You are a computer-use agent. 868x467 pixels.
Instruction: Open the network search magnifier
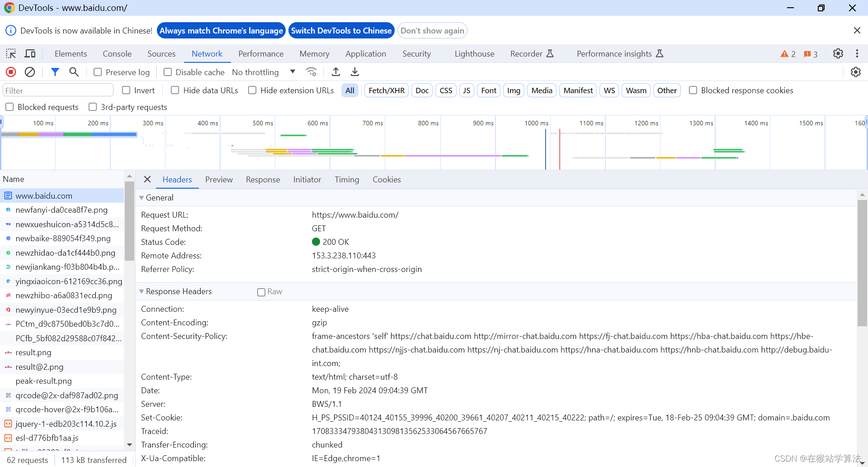pyautogui.click(x=74, y=72)
